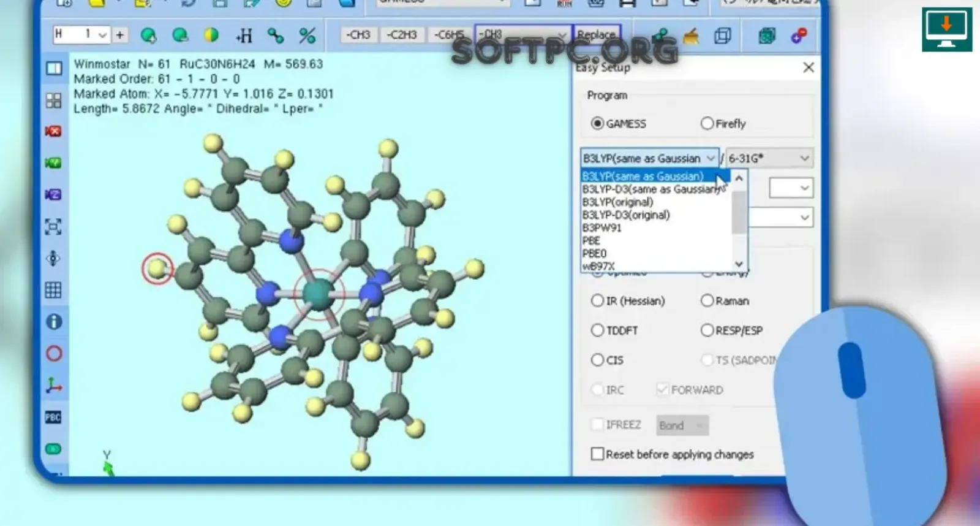The width and height of the screenshot is (980, 526).
Task: Check Reset before applying changes box
Action: pyautogui.click(x=597, y=454)
